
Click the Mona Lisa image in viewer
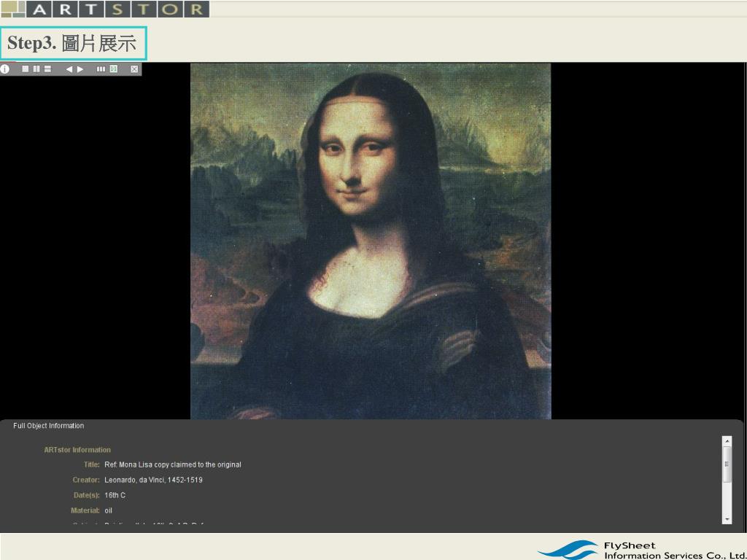[x=371, y=241]
